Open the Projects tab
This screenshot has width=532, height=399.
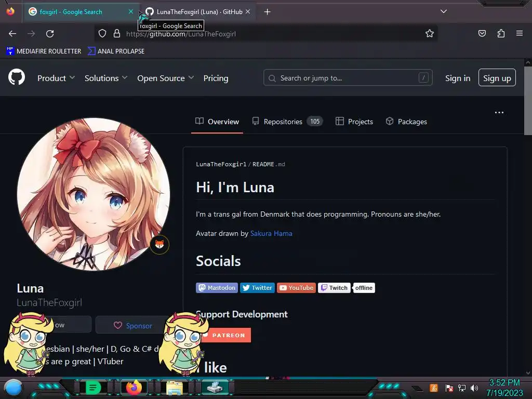coord(354,122)
